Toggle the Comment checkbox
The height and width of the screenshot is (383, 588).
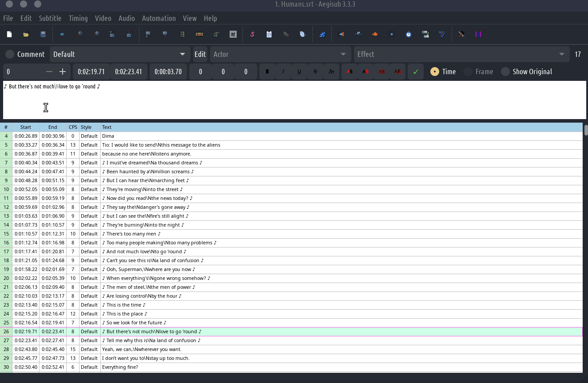pyautogui.click(x=10, y=54)
